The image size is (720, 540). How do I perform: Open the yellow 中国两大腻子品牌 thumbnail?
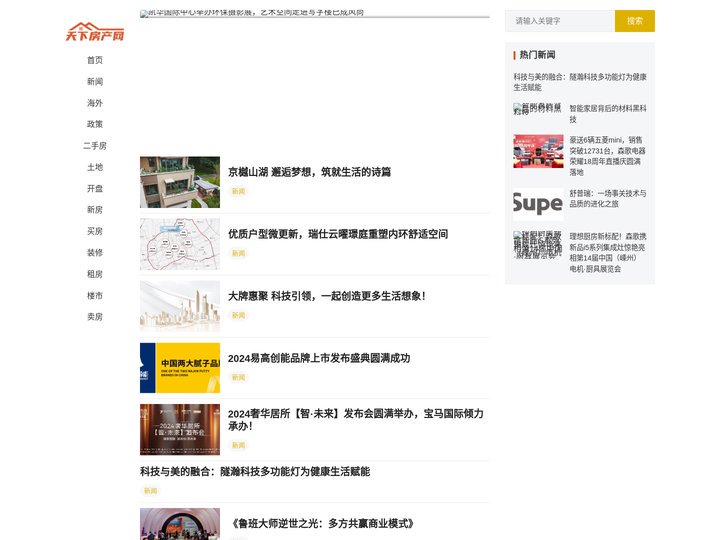point(180,368)
